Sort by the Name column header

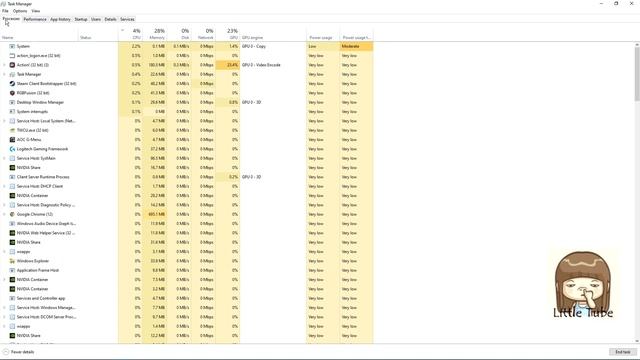pos(39,34)
